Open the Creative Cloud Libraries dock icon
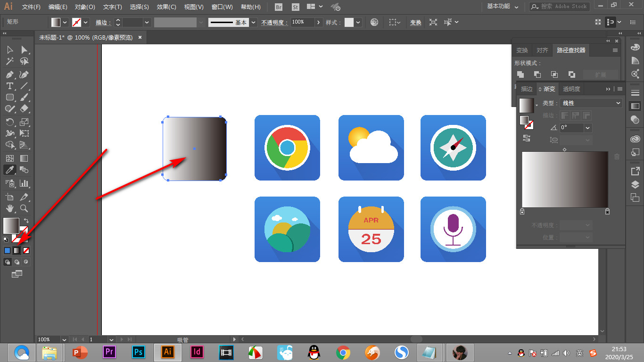This screenshot has height=362, width=644. tap(635, 139)
